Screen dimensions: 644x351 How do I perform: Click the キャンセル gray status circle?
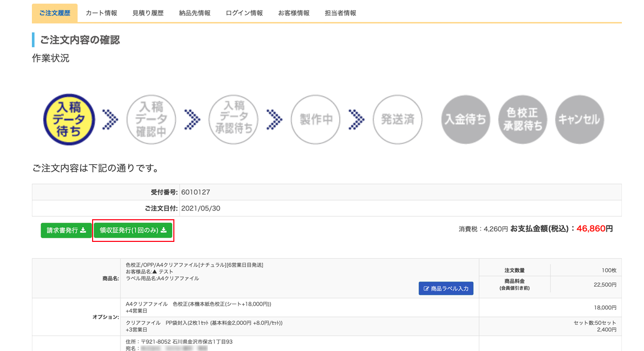[x=579, y=119]
